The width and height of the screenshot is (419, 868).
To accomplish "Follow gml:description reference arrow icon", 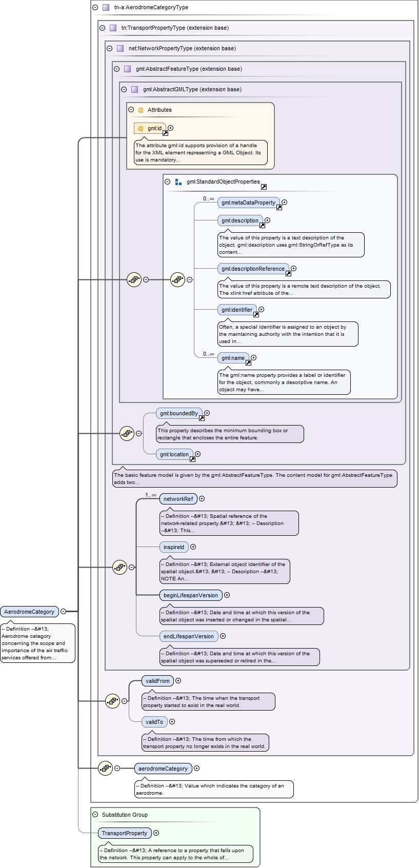I will tap(262, 226).
